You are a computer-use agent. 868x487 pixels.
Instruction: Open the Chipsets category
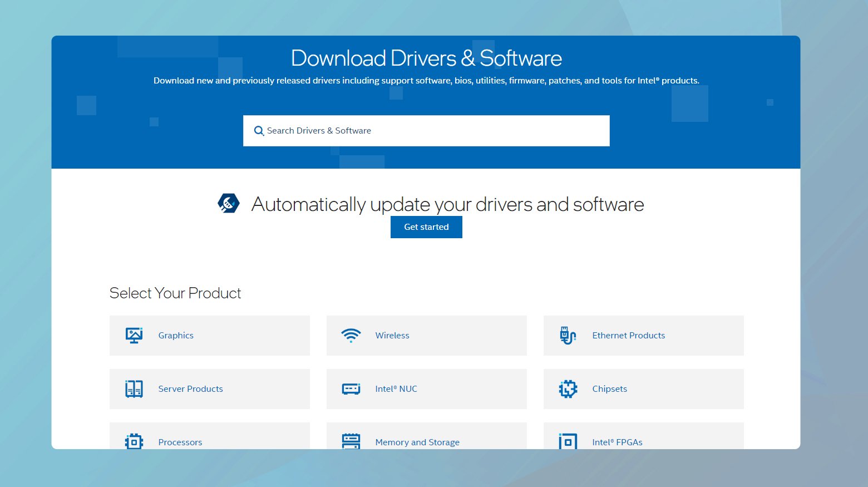coord(609,388)
